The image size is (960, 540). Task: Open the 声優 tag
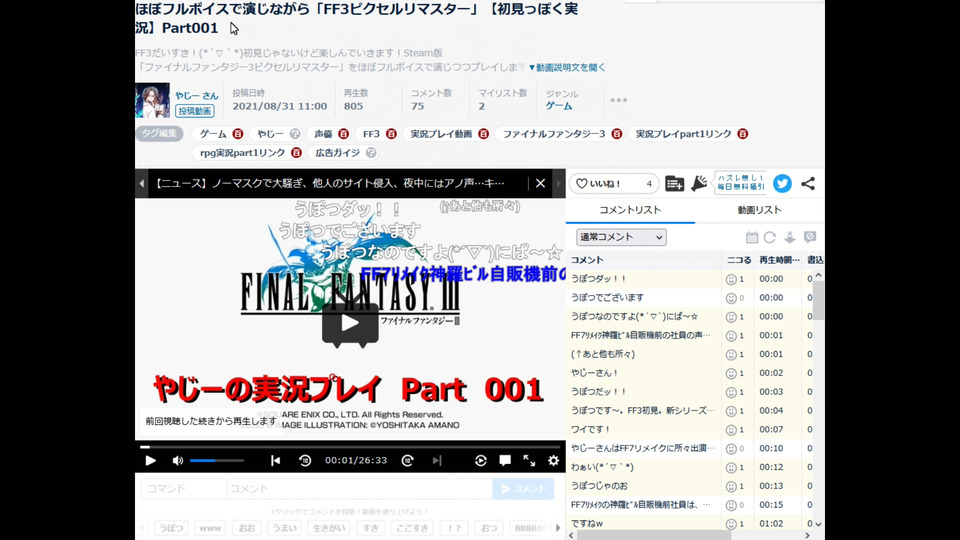(323, 133)
